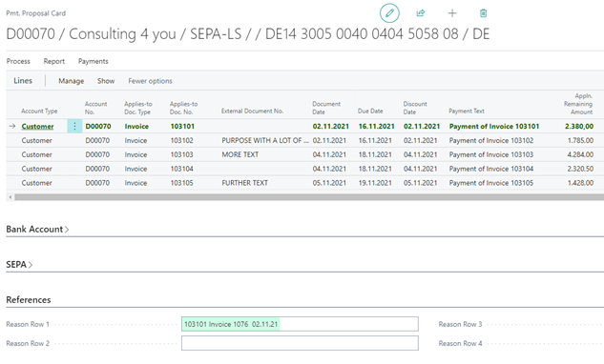Click due date 16.11.2021 in the 103102 row
604x364 pixels.
coord(375,140)
